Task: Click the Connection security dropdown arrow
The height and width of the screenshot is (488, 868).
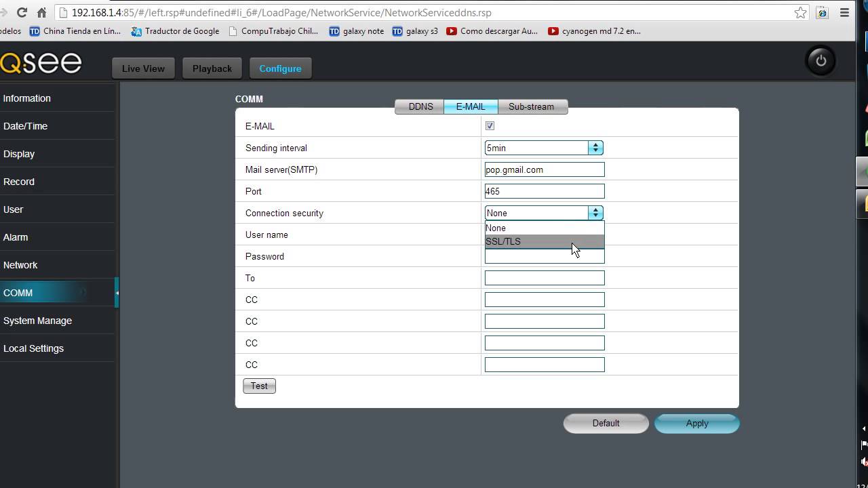Action: click(595, 213)
